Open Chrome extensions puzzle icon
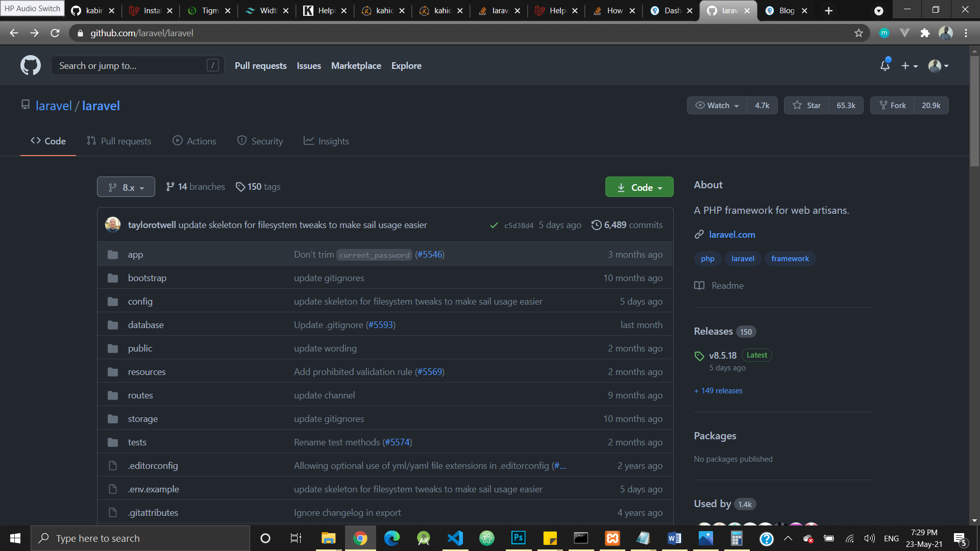Image resolution: width=980 pixels, height=551 pixels. (925, 33)
